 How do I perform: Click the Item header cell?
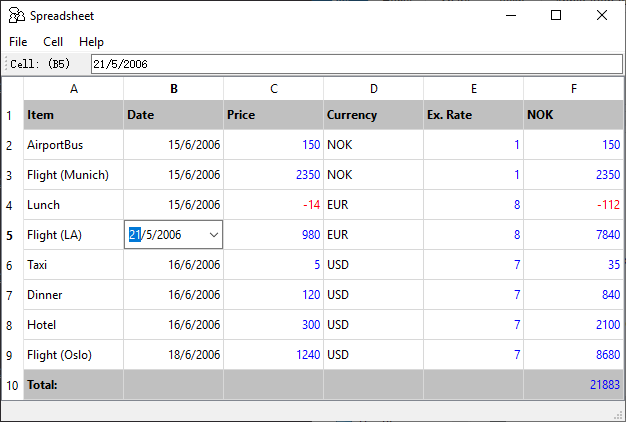point(73,115)
